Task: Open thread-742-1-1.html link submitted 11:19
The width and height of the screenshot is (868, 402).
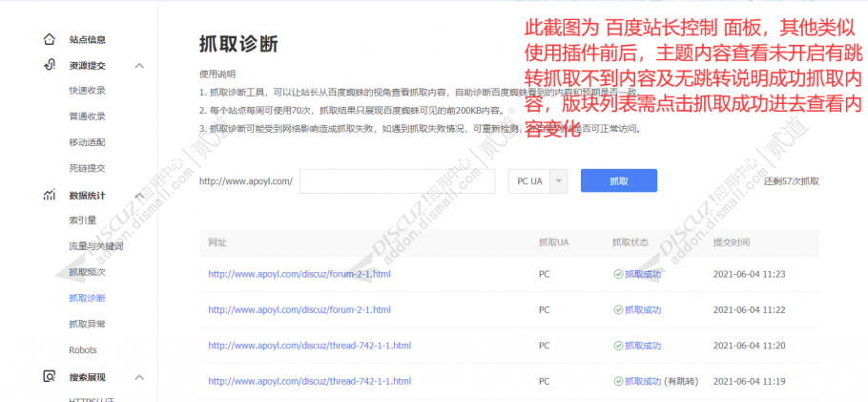Action: point(309,382)
